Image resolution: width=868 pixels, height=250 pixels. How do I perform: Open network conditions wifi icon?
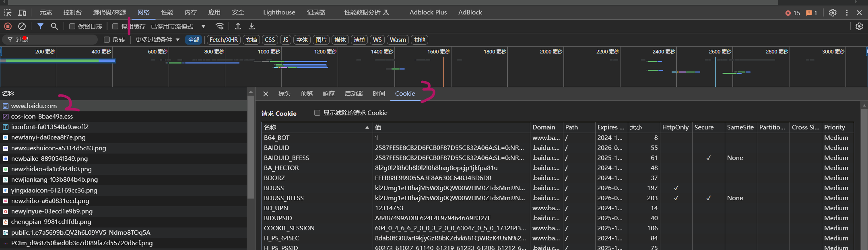pyautogui.click(x=220, y=27)
